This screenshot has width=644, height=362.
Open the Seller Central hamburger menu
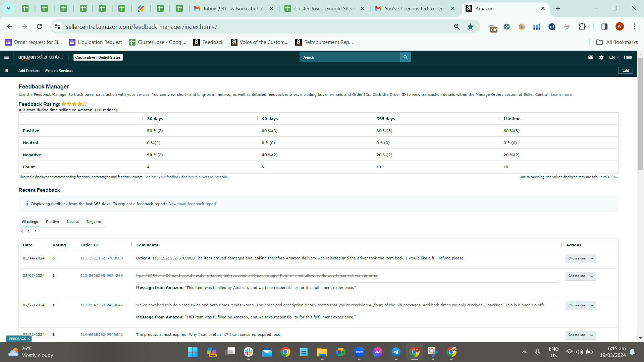tap(6, 57)
